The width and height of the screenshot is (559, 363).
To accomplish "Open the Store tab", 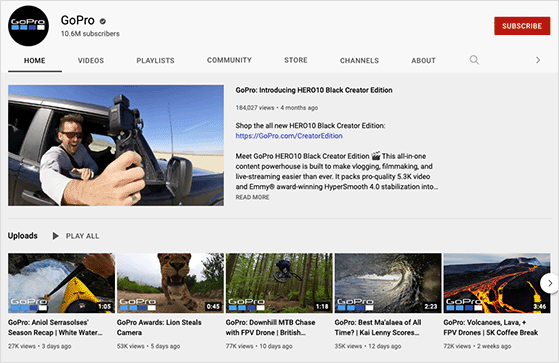I will [296, 60].
